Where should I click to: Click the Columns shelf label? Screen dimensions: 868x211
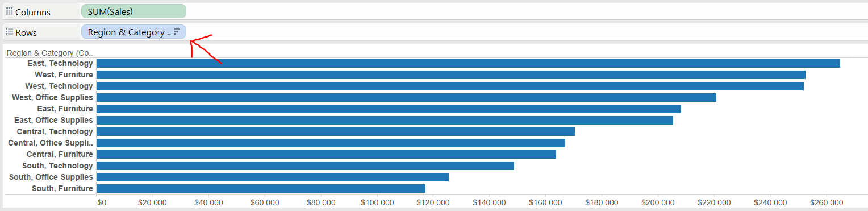point(32,12)
